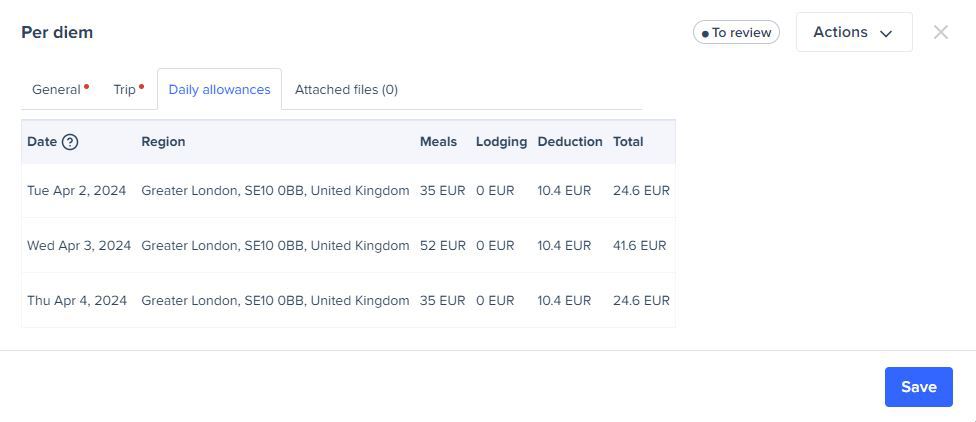Click the Total column header
Screen dimensions: 976x422
pos(628,142)
